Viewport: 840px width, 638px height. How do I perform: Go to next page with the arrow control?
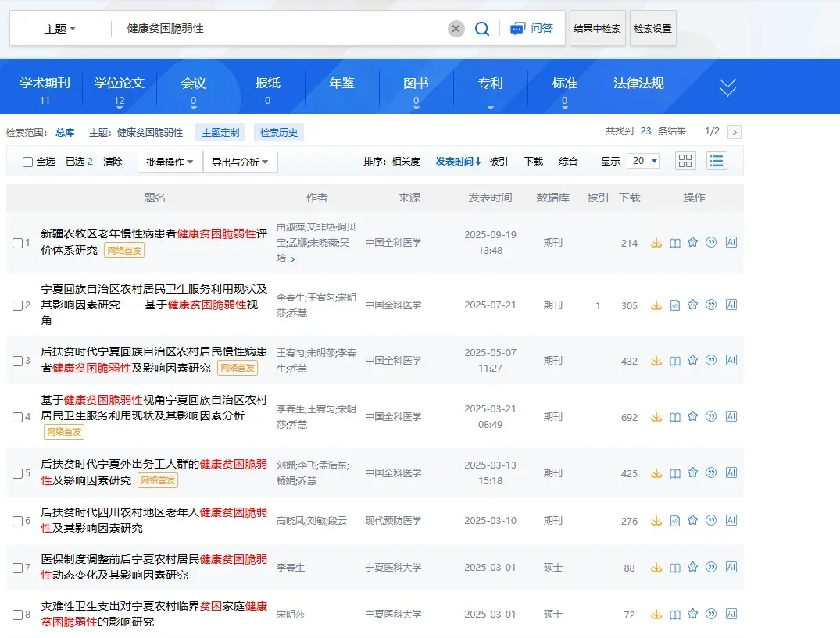point(733,132)
